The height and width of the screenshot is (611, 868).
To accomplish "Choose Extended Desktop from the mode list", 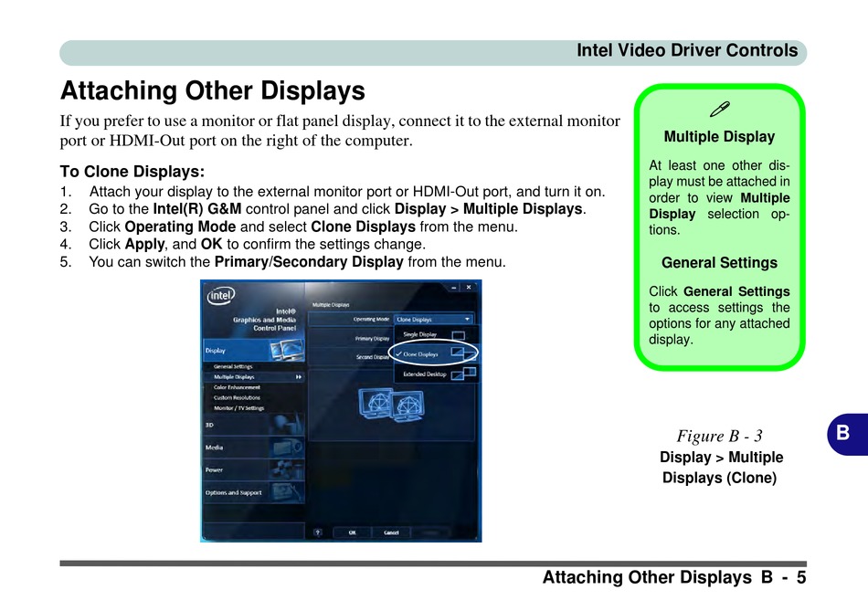I will click(436, 374).
